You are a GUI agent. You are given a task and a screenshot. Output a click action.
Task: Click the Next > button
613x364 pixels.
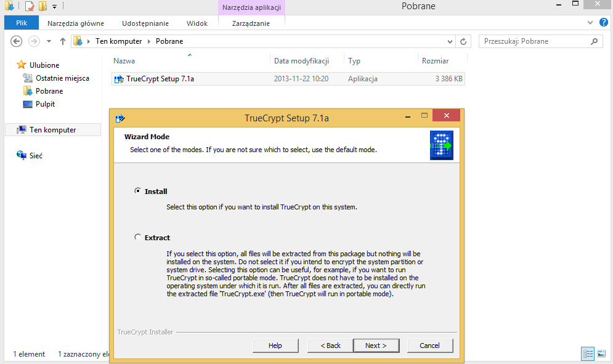coord(376,346)
